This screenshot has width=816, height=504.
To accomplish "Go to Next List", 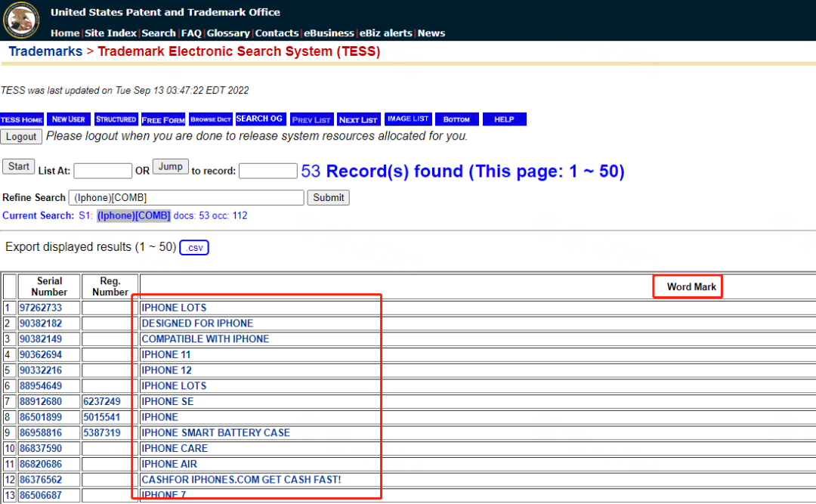I will point(359,119).
